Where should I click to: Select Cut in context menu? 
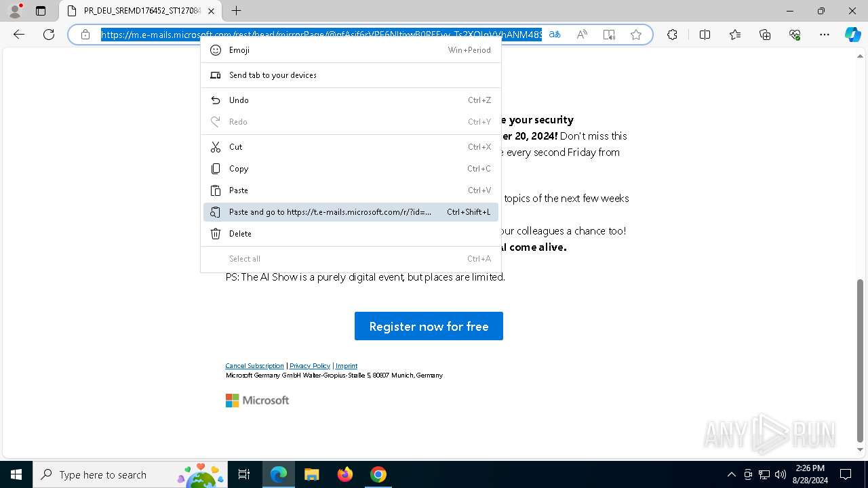351,147
